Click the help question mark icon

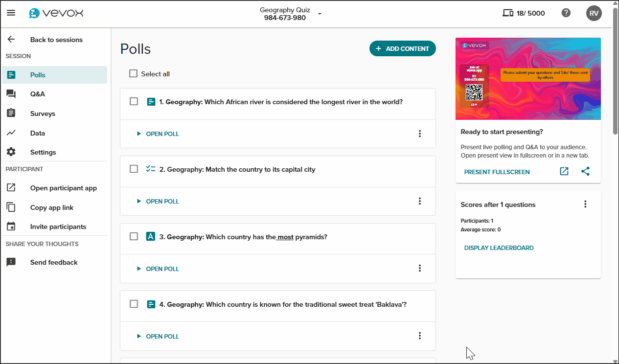coord(566,13)
